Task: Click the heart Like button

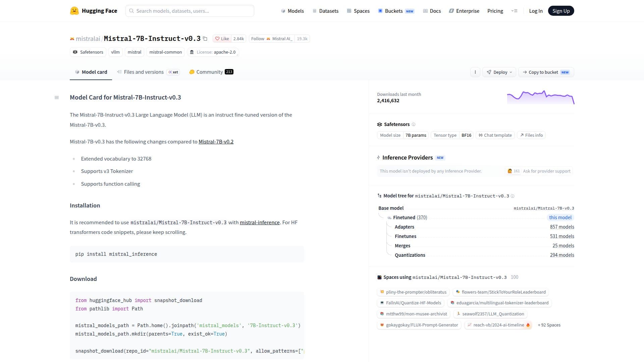Action: tap(222, 39)
